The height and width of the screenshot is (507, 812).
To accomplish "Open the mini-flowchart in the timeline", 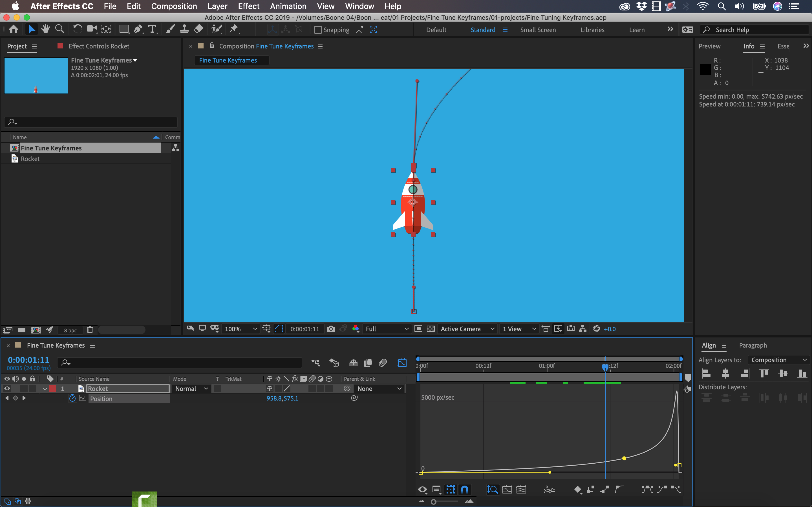I will (315, 363).
